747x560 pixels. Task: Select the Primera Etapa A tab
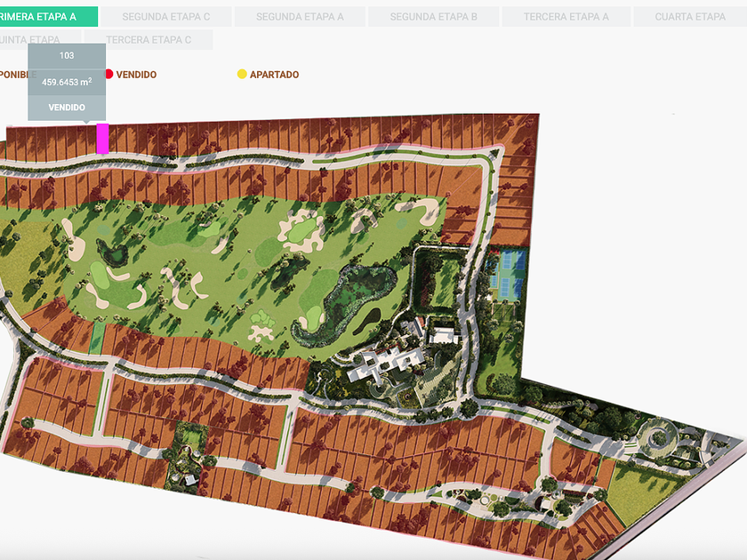[48, 17]
